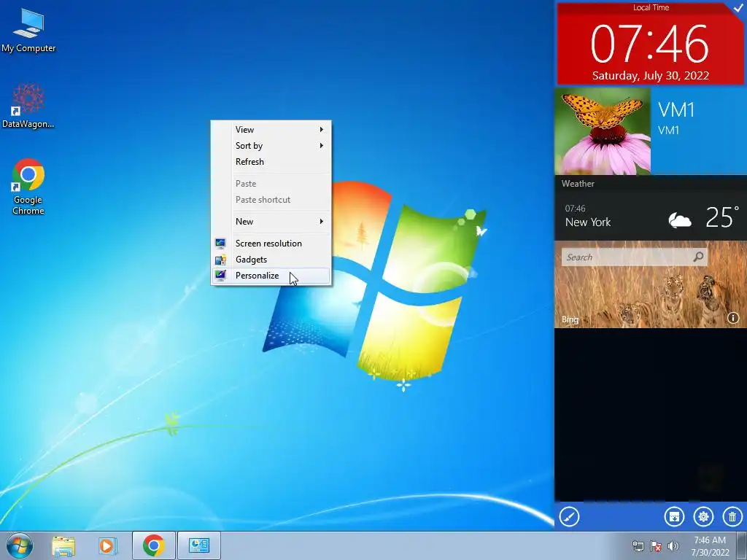The width and height of the screenshot is (747, 560).
Task: Click the New York weather location
Action: click(588, 222)
